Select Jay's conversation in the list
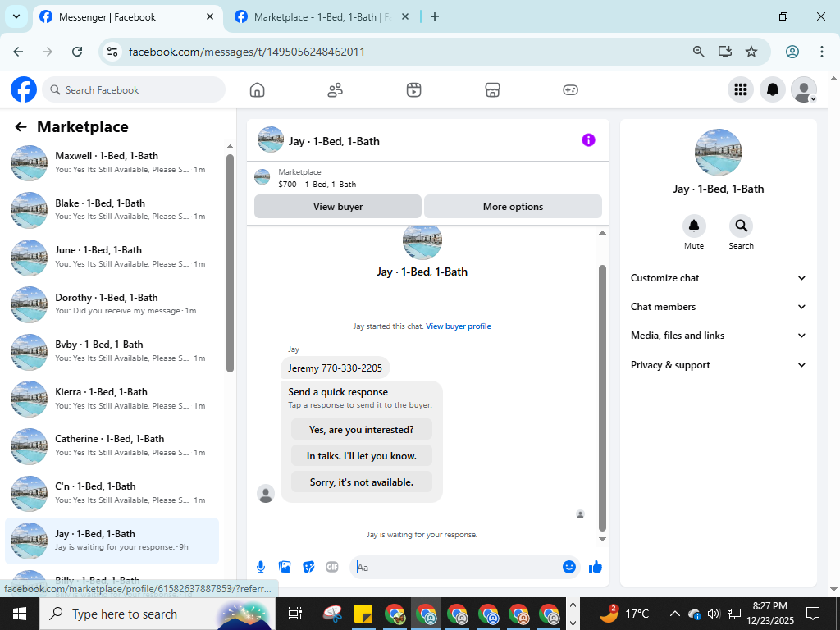 112,540
